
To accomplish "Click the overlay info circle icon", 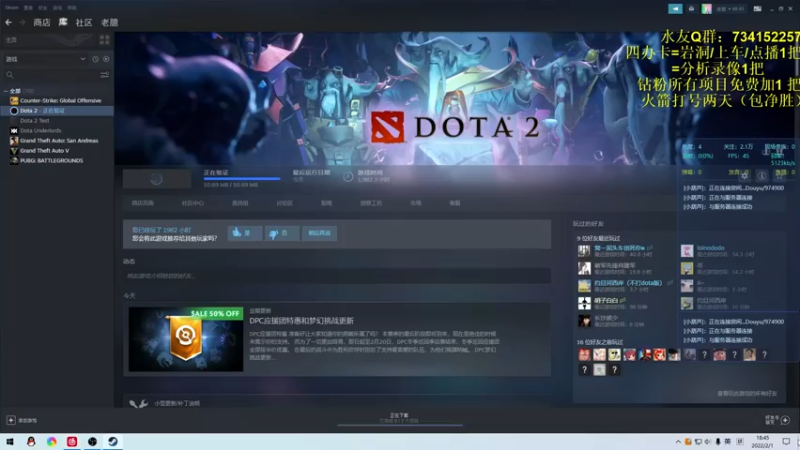I will 762,176.
